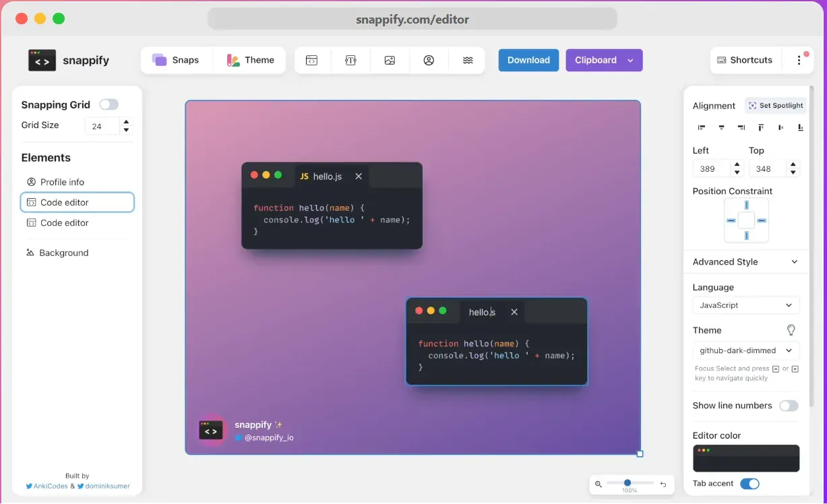Click the snappify logo icon in header
Screen dimensions: 827x504
tap(42, 60)
